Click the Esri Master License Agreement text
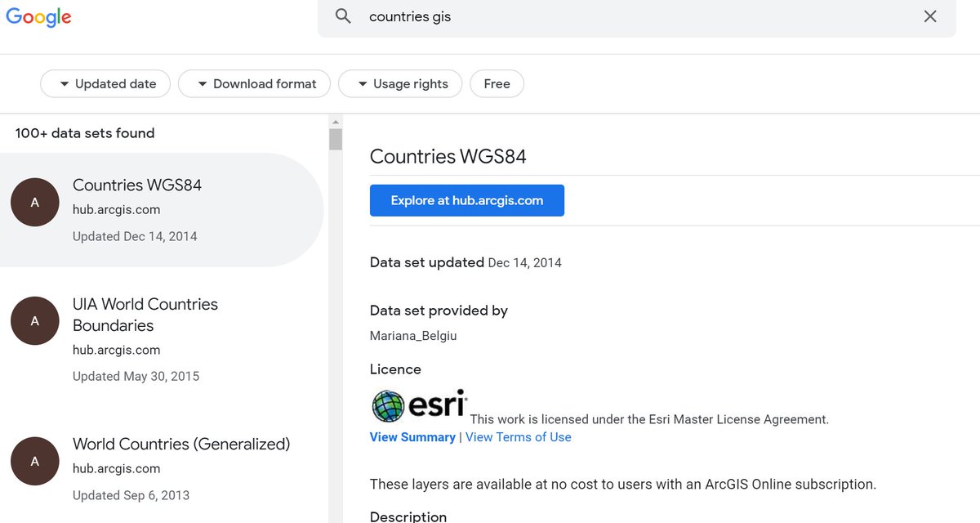 coord(649,419)
